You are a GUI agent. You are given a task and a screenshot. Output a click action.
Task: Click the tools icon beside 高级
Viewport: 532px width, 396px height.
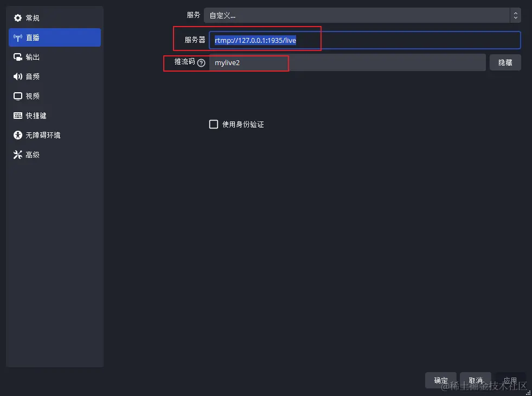tap(18, 155)
